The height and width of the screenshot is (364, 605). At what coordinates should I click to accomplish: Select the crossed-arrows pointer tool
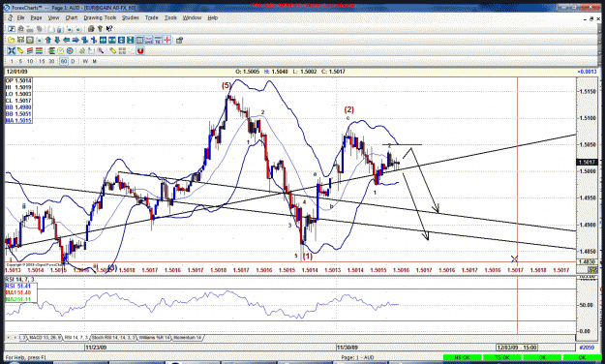12,50
